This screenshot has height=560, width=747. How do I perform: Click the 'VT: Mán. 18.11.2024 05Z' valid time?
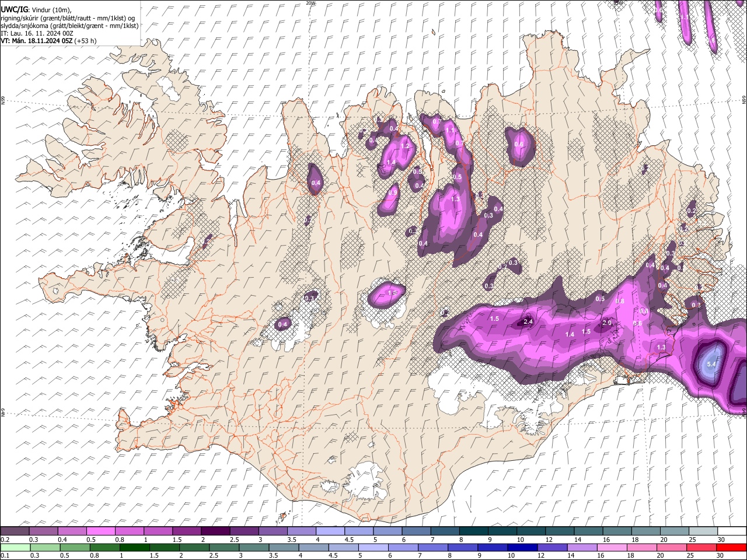pyautogui.click(x=36, y=41)
